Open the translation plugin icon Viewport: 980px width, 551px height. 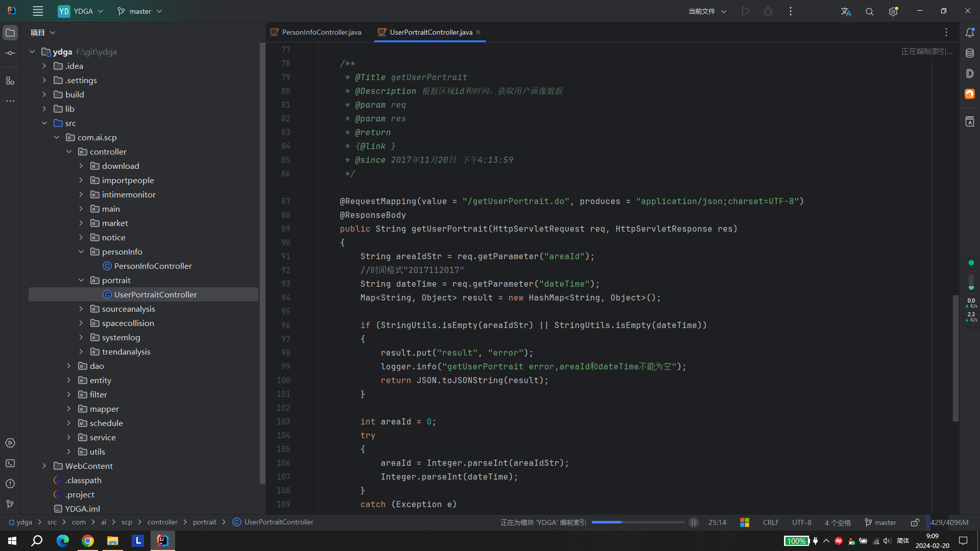click(846, 11)
